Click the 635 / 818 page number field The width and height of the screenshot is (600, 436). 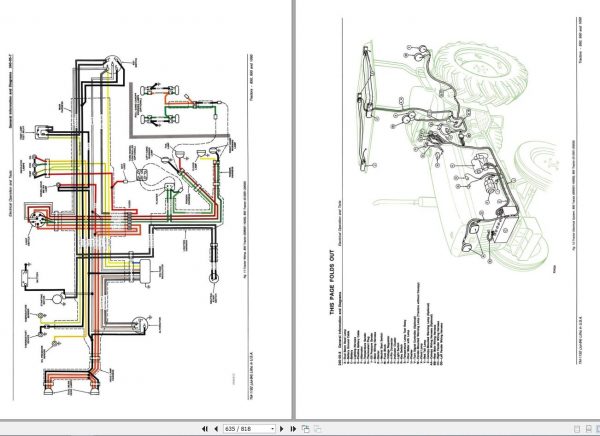pyautogui.click(x=247, y=429)
